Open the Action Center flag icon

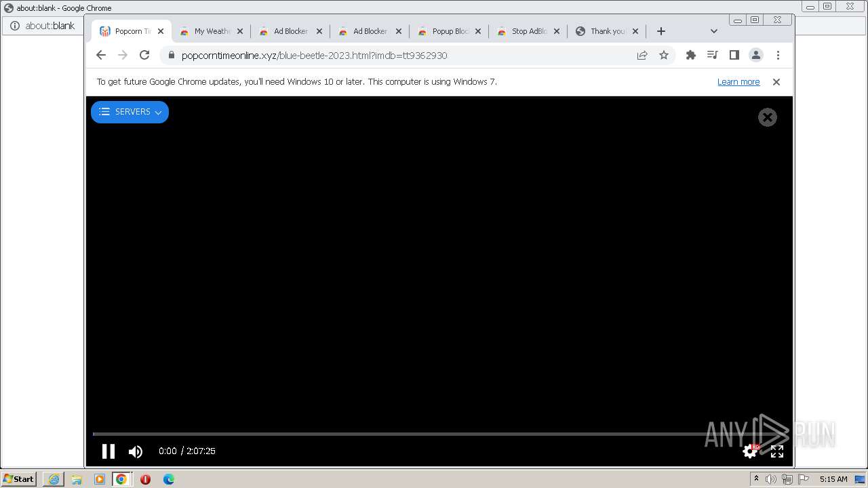(x=804, y=479)
